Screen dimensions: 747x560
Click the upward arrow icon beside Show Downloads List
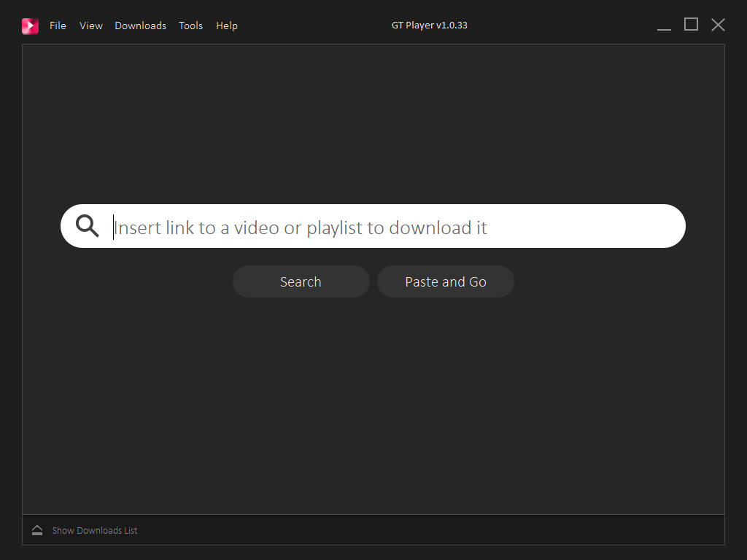pyautogui.click(x=37, y=530)
